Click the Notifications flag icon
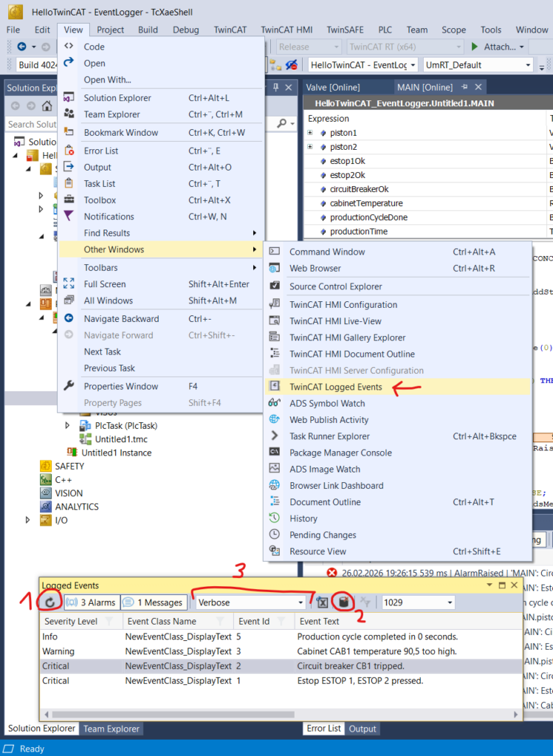The height and width of the screenshot is (756, 553). [x=69, y=216]
